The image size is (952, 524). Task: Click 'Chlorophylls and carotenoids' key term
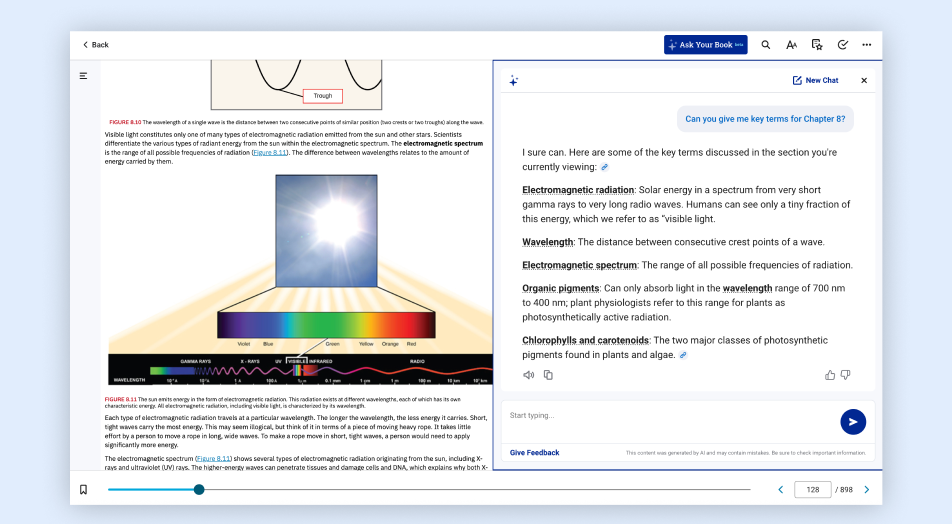(x=585, y=341)
